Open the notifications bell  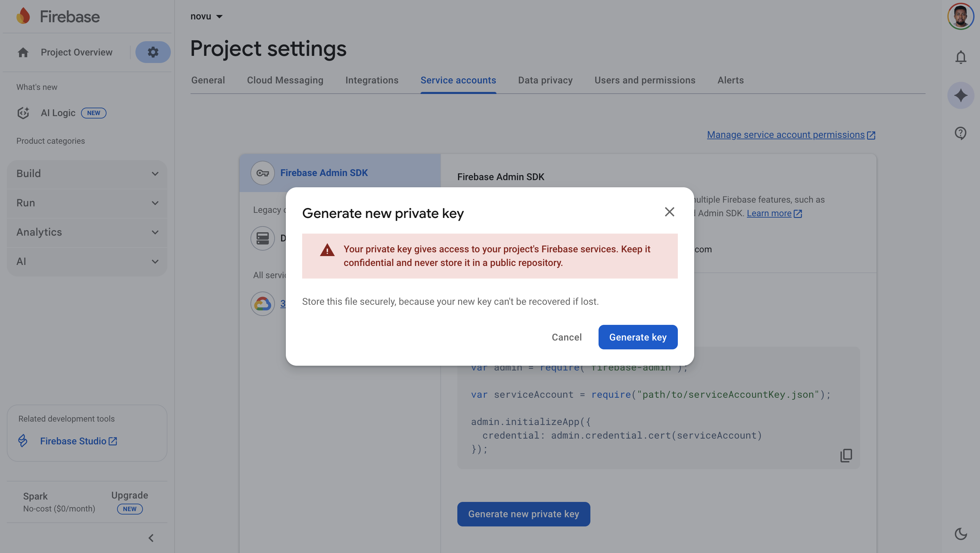[x=960, y=57]
